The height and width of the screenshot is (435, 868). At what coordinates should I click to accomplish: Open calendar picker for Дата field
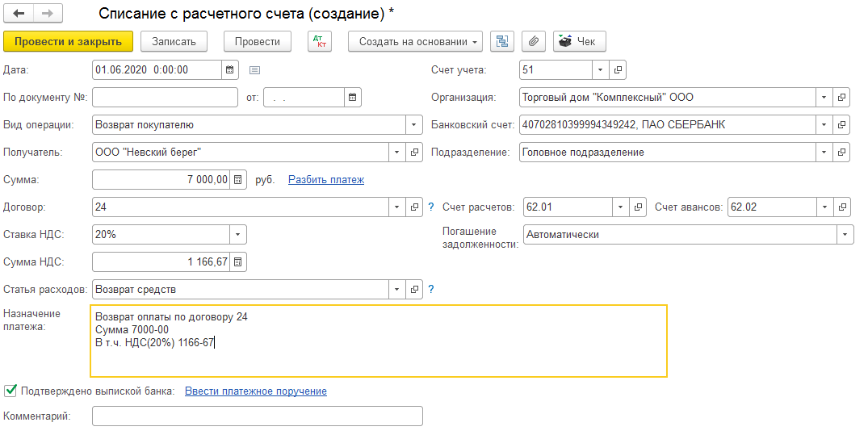click(230, 70)
